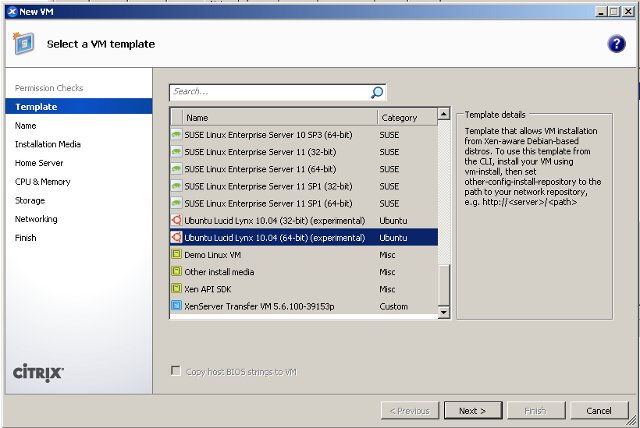Click the XenServer Transfer VM template icon
Screen dimensions: 640x428
(x=176, y=306)
